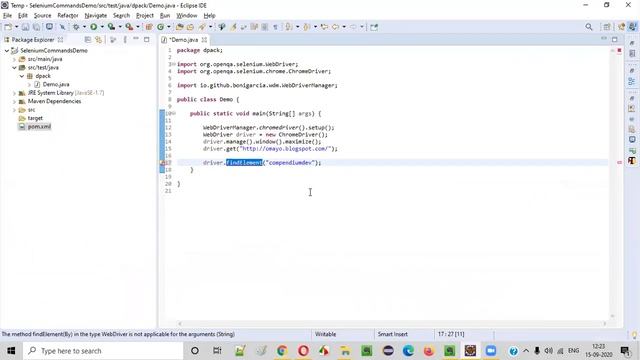Click the Chrome icon in taskbar

click(x=282, y=351)
